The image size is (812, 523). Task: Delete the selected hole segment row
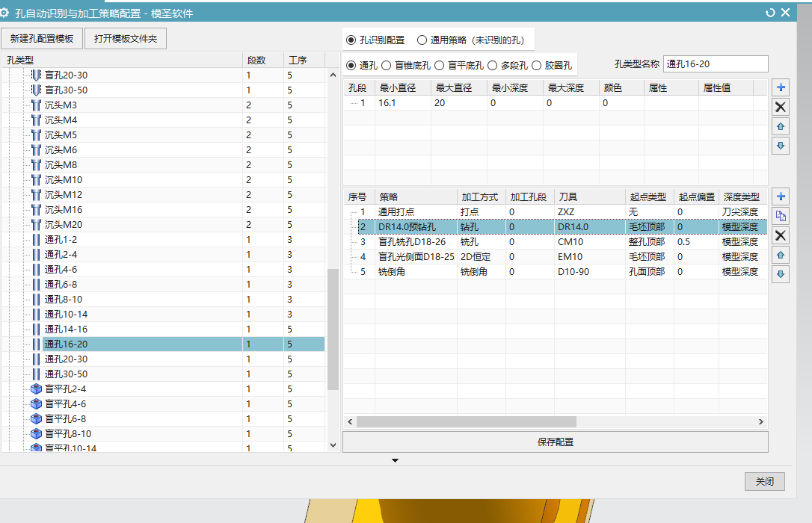781,107
